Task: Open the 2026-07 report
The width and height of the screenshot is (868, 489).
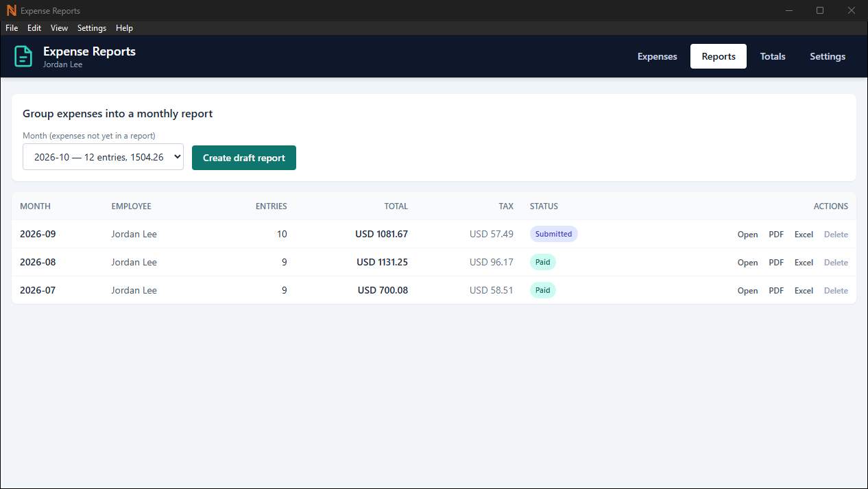Action: pos(748,291)
